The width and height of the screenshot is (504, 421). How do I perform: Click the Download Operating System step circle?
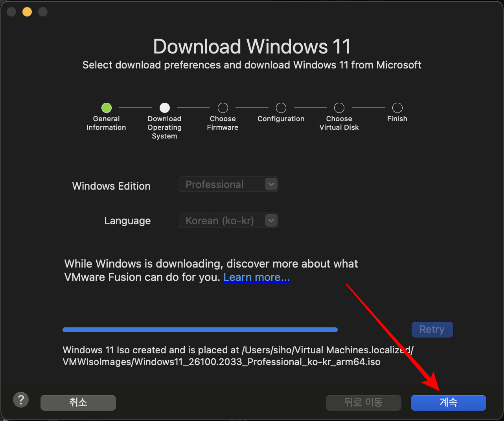tap(165, 107)
